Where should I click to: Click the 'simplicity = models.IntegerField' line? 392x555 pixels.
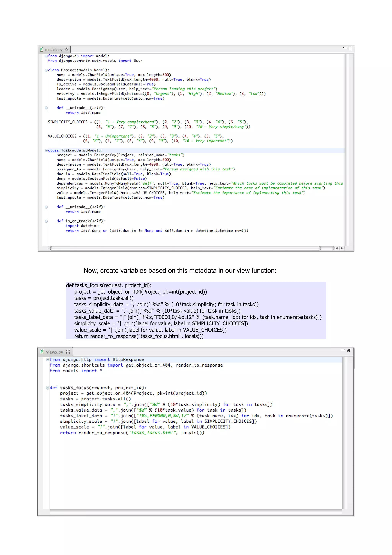click(191, 188)
